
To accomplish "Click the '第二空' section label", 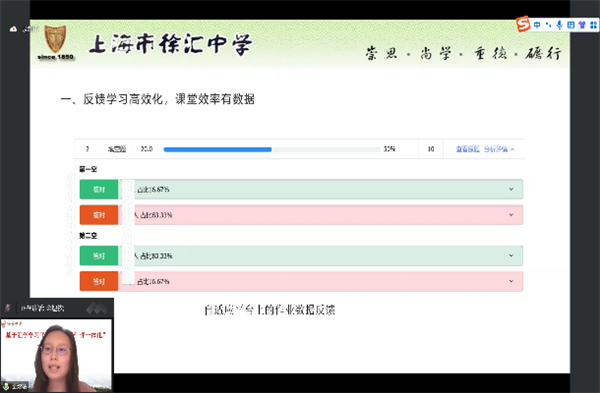I will [88, 236].
